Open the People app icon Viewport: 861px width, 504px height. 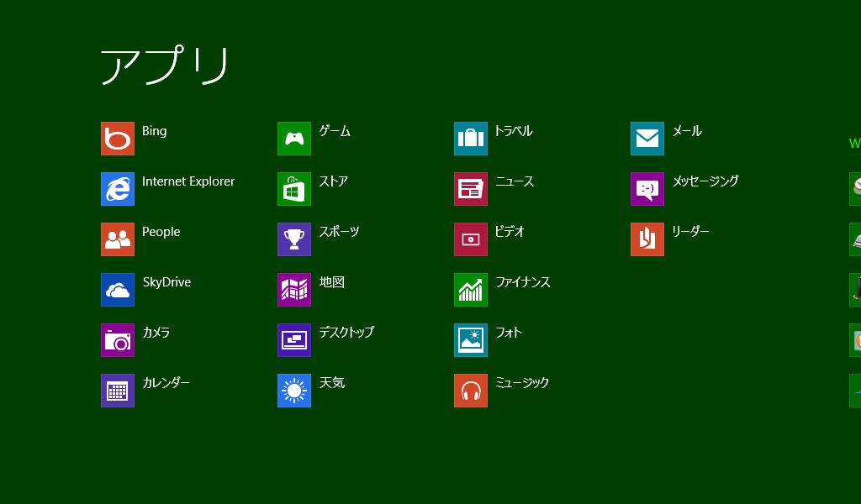tap(118, 239)
